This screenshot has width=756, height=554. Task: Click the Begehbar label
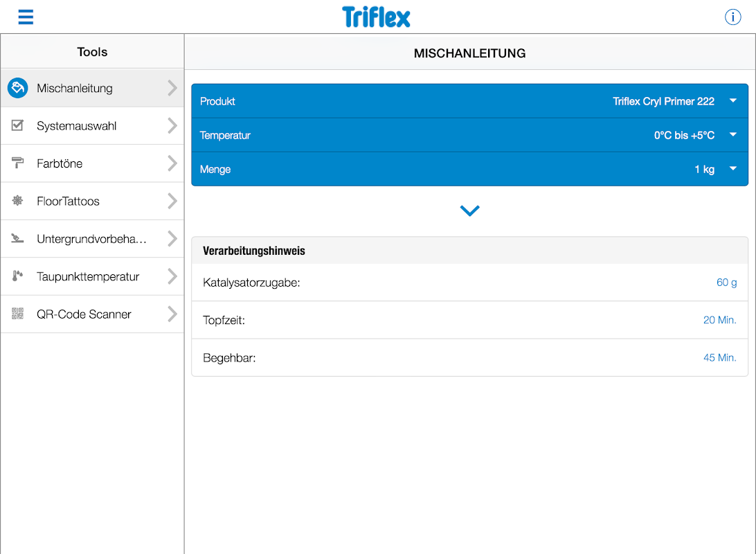coord(229,358)
